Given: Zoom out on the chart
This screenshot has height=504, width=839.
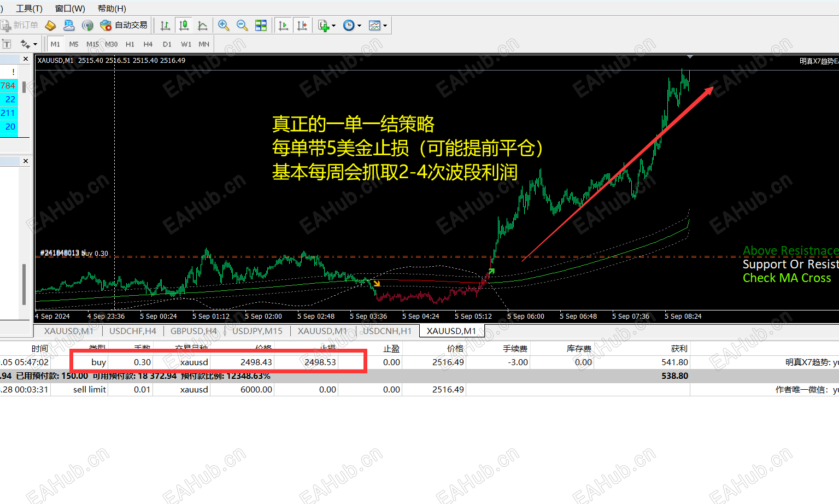Looking at the screenshot, I should (242, 25).
